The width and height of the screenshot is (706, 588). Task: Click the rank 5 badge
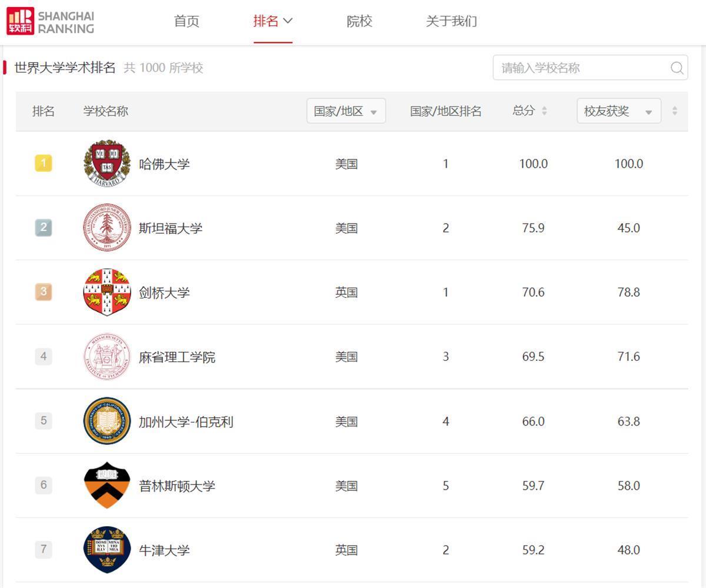[44, 420]
